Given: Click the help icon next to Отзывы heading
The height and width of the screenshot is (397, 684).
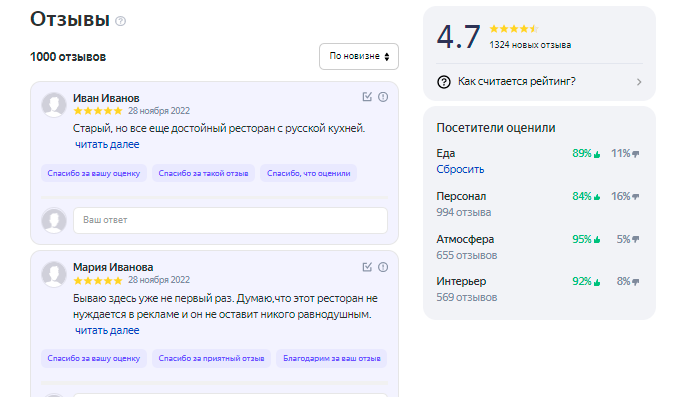Looking at the screenshot, I should tap(120, 21).
